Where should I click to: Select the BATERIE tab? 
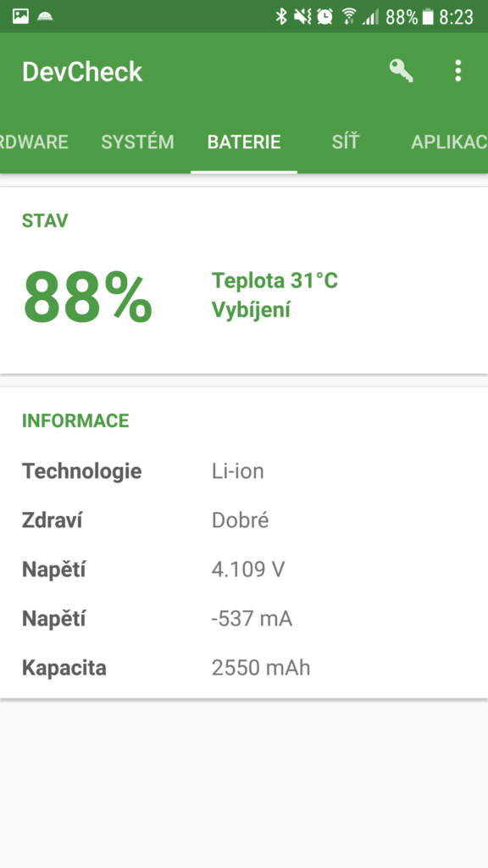click(244, 142)
